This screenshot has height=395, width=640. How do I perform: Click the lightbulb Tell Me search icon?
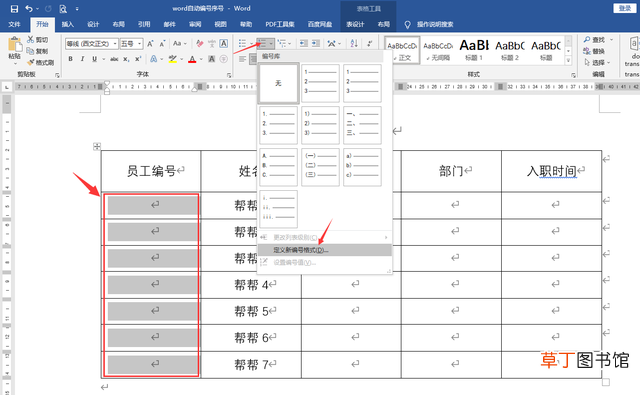407,24
